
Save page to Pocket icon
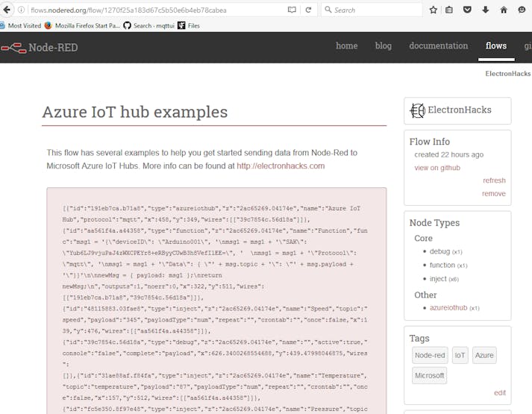pyautogui.click(x=467, y=10)
